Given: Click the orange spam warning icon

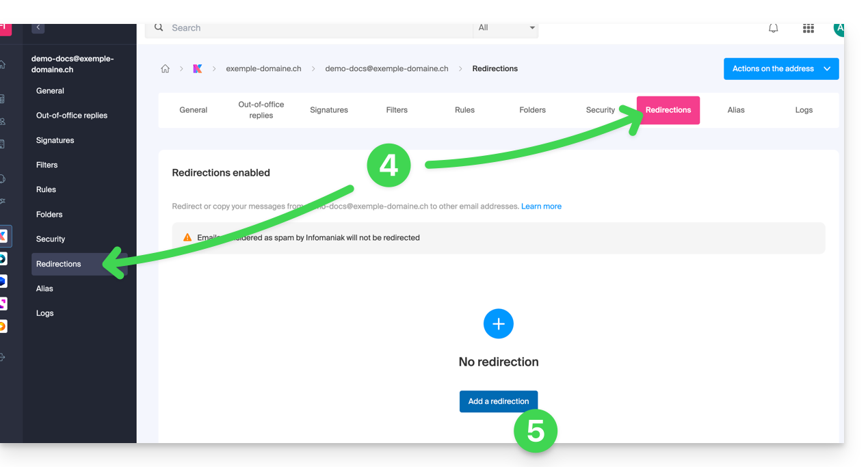Looking at the screenshot, I should [187, 237].
